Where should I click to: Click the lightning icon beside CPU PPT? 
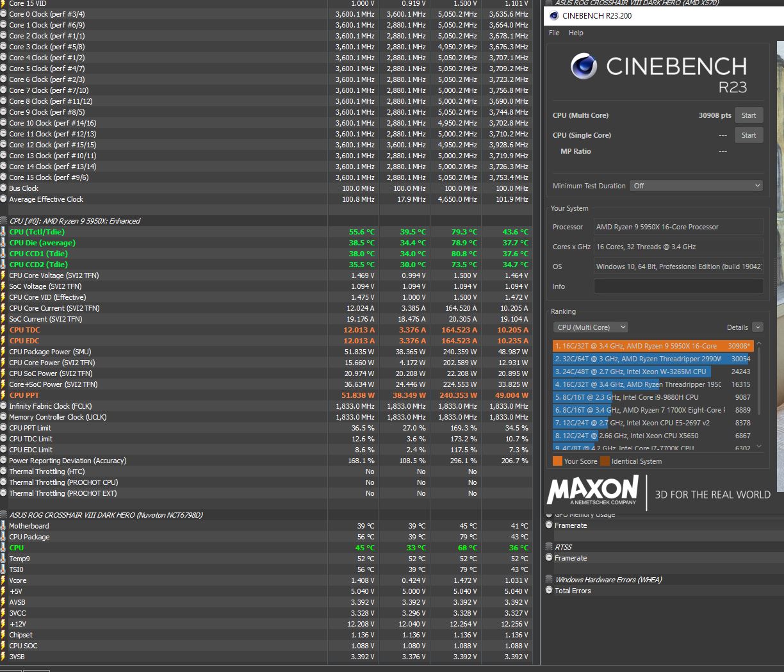tap(3, 395)
